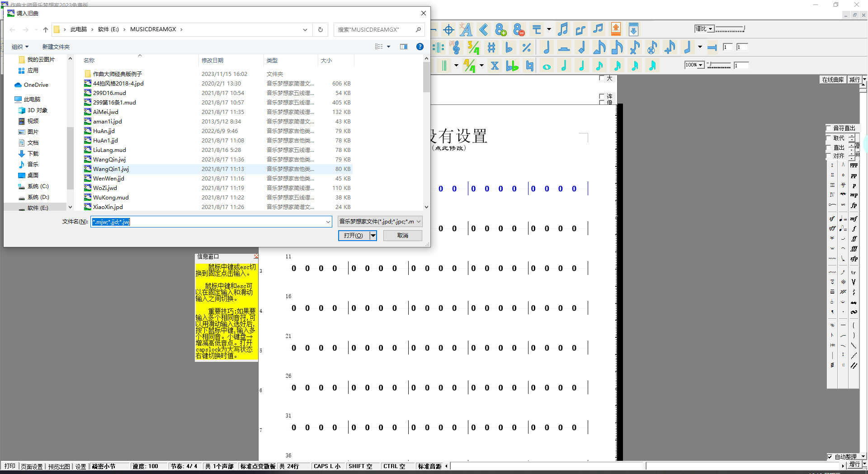Screen dimensions: 868x474
Task: Select the flat accidental tool
Action: pos(509,47)
